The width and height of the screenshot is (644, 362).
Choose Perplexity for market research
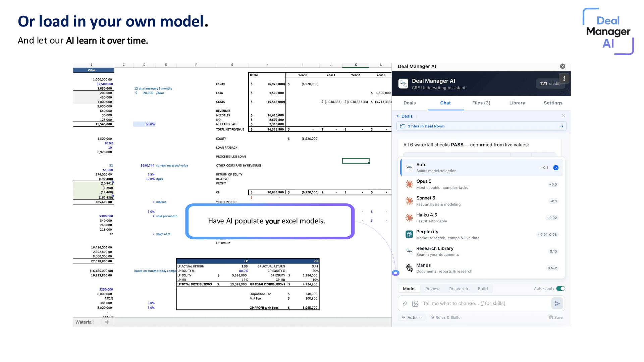pyautogui.click(x=481, y=235)
